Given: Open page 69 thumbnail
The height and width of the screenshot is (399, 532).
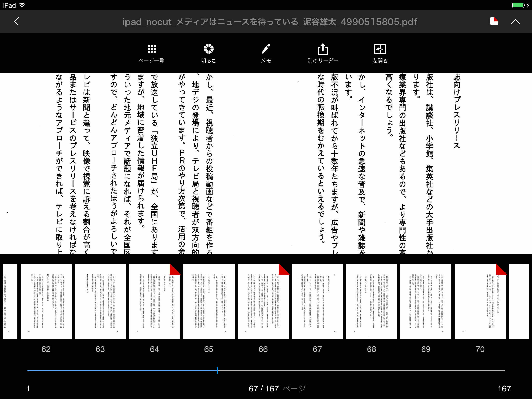Looking at the screenshot, I should [x=426, y=301].
